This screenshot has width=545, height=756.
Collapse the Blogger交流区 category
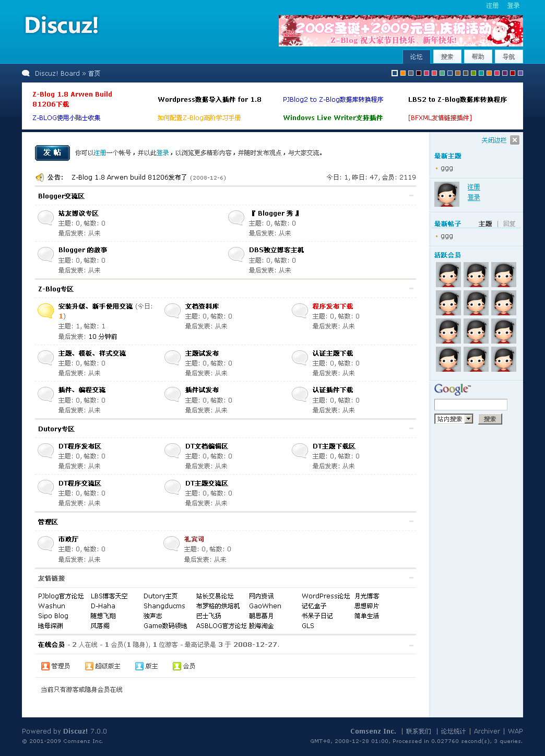click(411, 196)
